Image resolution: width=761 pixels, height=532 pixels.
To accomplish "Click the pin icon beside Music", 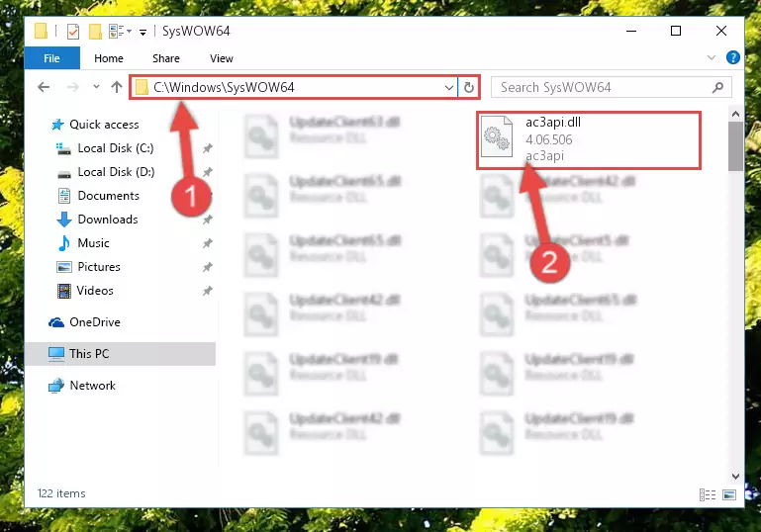I will 208,243.
